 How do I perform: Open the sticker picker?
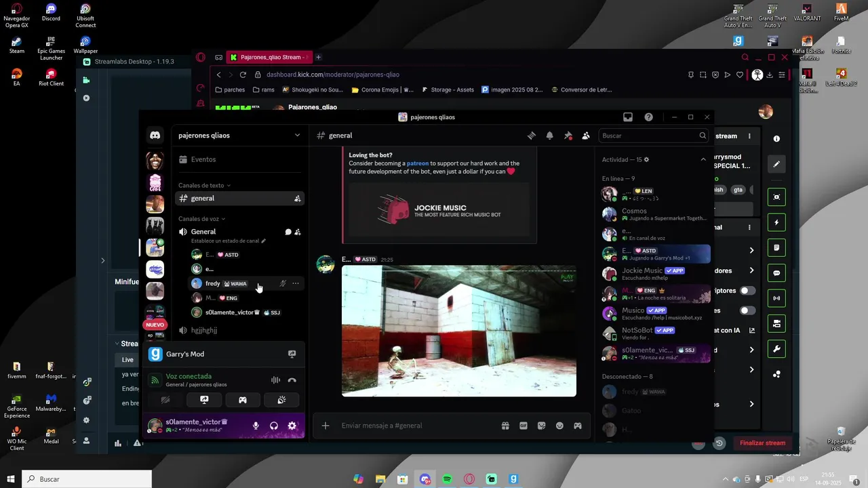coord(541,426)
